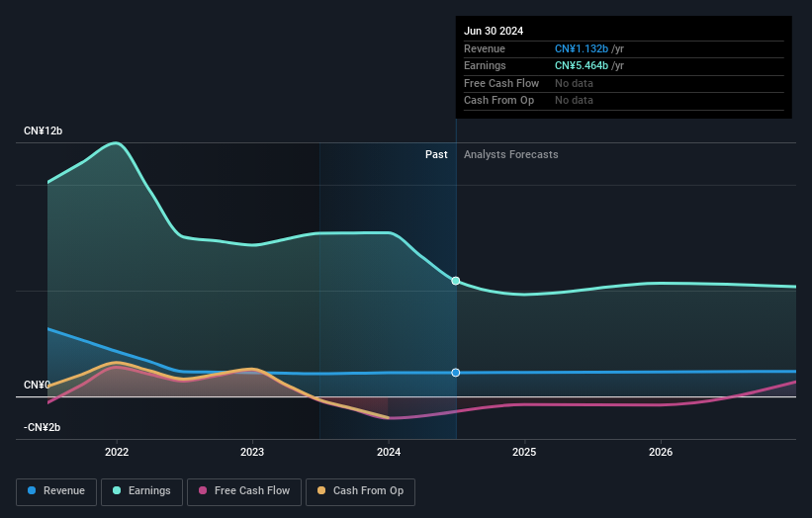Click the Analysts Forecasts label
Screen dimensions: 812x518
point(511,154)
